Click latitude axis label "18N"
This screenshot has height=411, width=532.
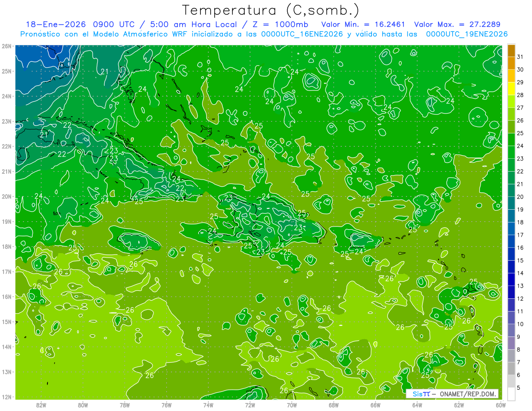click(x=7, y=247)
